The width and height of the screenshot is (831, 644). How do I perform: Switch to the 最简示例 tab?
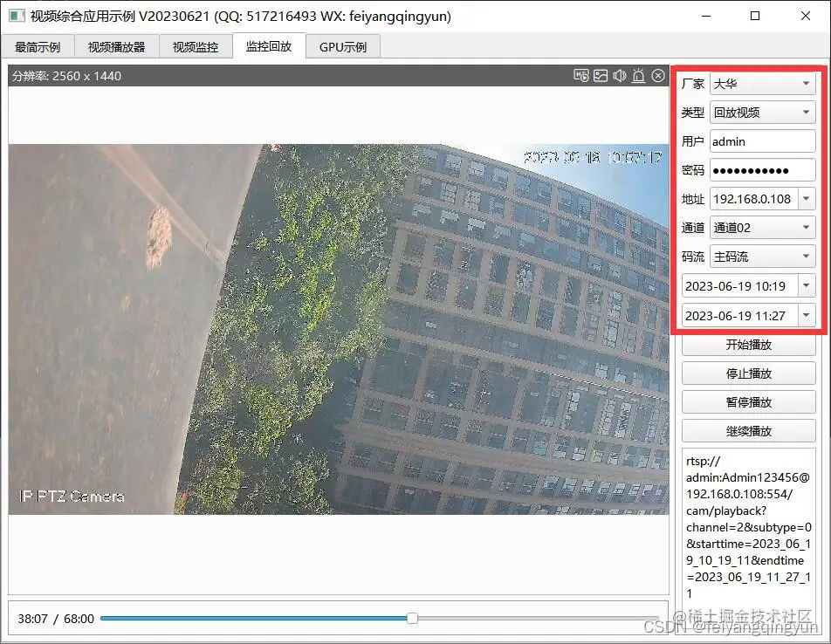pos(38,47)
